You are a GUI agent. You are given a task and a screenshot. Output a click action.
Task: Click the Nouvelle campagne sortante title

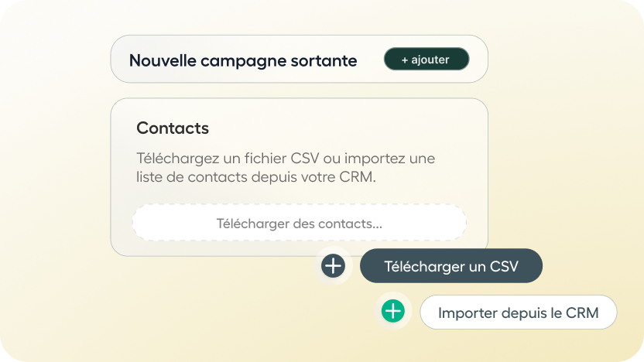[x=243, y=61]
